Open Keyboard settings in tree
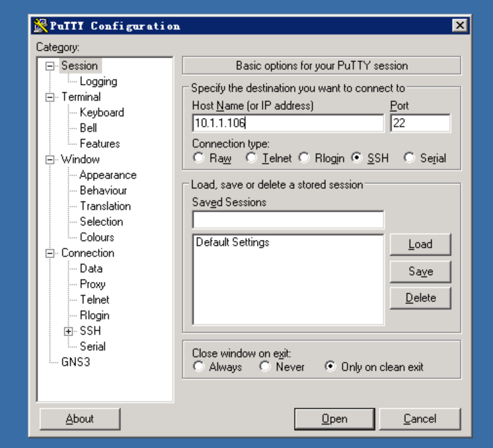The image size is (493, 448). 102,112
